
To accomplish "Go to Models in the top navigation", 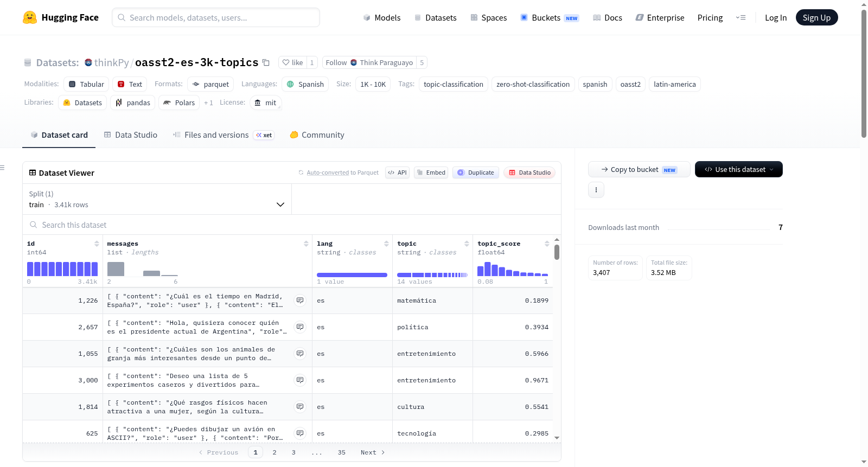I will pyautogui.click(x=382, y=18).
